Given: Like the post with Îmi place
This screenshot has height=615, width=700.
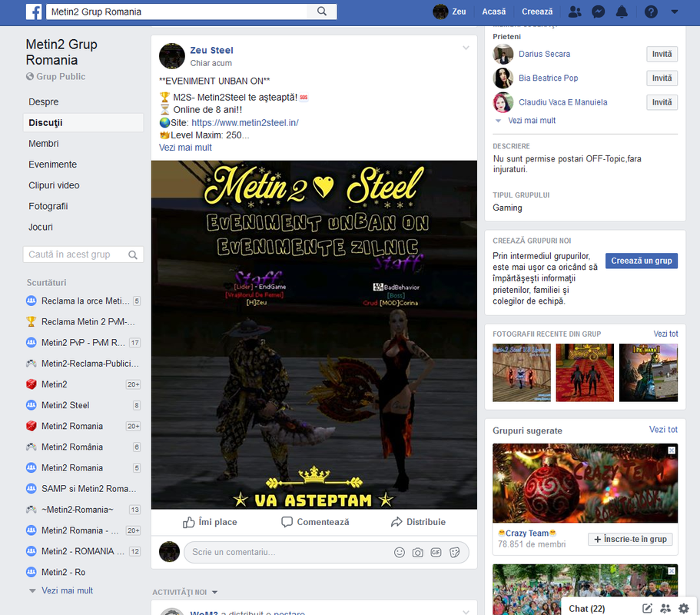Looking at the screenshot, I should click(210, 522).
